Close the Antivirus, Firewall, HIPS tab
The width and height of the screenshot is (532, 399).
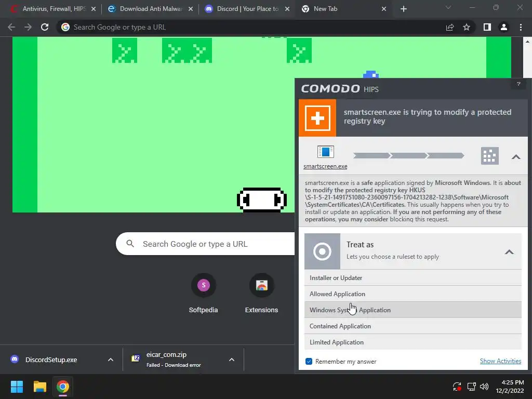[94, 9]
